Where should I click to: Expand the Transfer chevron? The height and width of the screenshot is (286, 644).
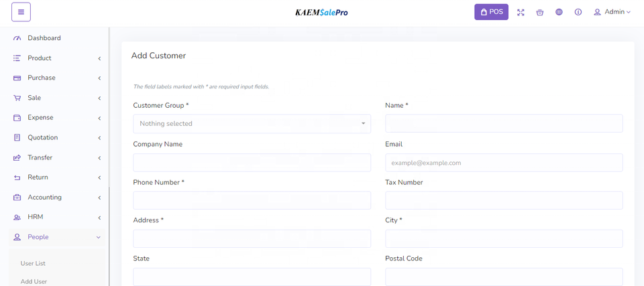click(99, 158)
